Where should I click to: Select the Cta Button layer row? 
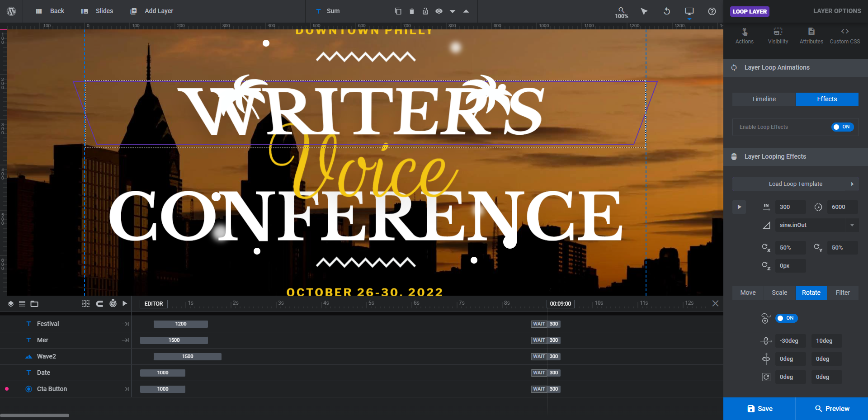[66, 389]
